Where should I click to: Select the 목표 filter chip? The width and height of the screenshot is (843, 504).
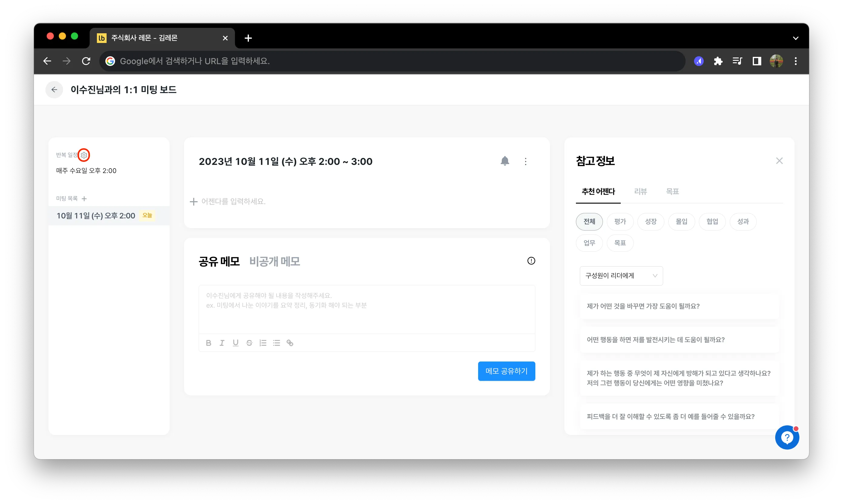coord(620,243)
